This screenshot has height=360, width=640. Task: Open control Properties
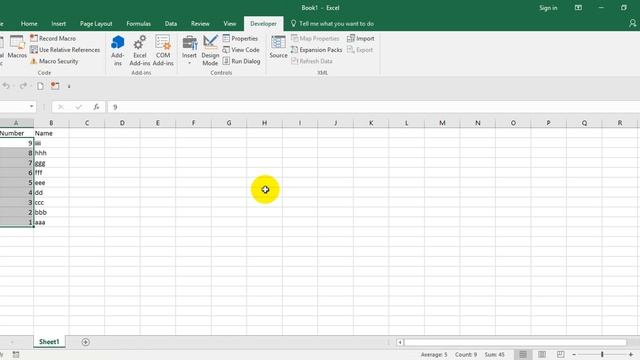click(240, 38)
